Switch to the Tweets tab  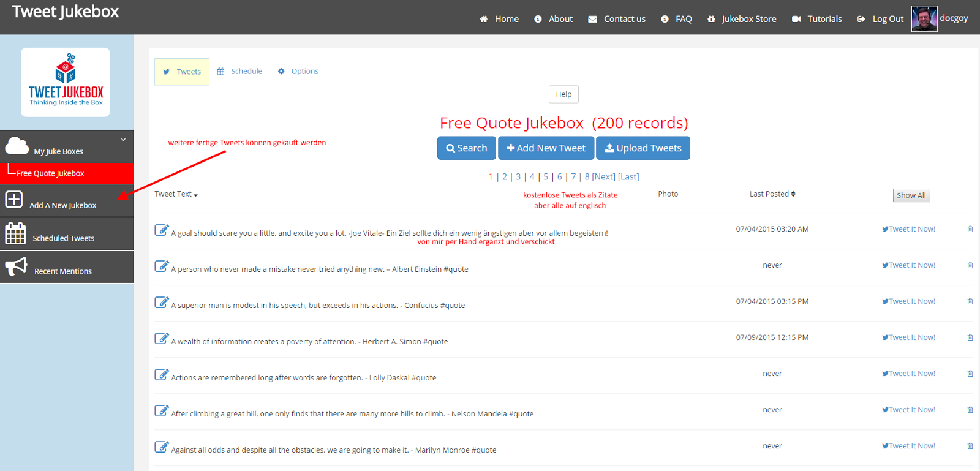182,72
